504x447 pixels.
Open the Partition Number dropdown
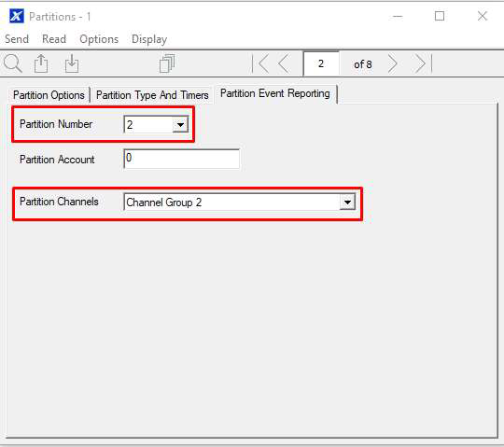pos(180,124)
